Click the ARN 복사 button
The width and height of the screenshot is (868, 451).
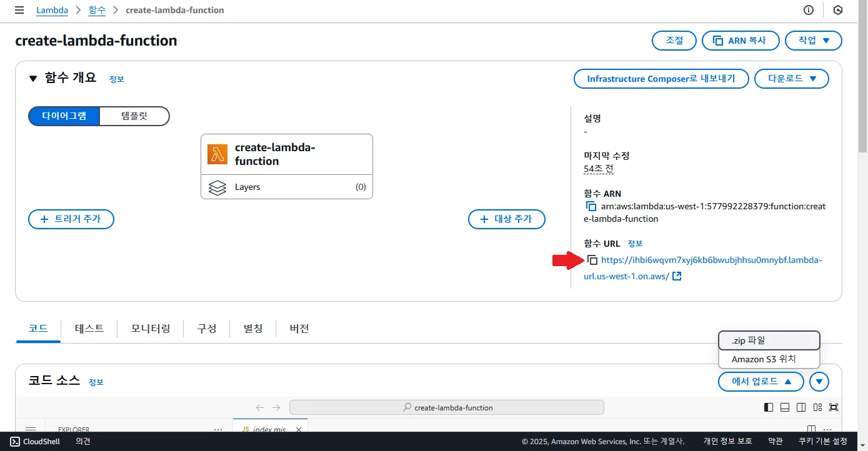coord(741,41)
